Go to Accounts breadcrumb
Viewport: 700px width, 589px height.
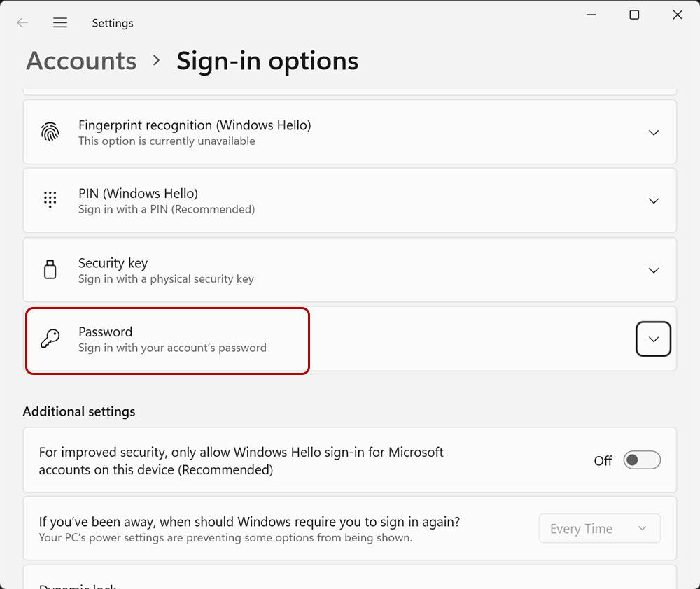(81, 61)
